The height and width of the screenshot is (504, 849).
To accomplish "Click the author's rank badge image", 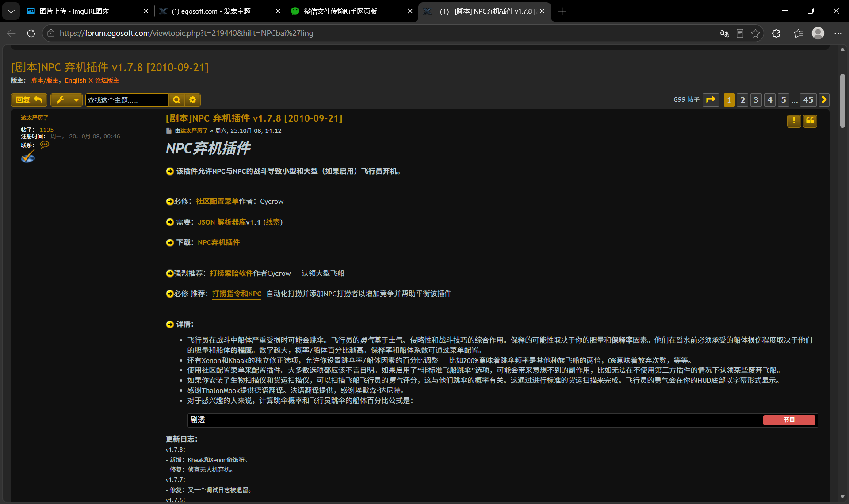I will (28, 157).
